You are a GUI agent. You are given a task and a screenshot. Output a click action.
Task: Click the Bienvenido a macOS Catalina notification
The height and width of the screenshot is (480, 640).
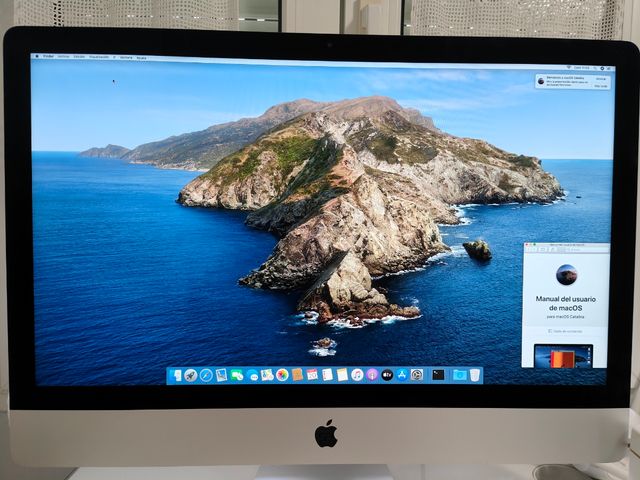(x=570, y=80)
